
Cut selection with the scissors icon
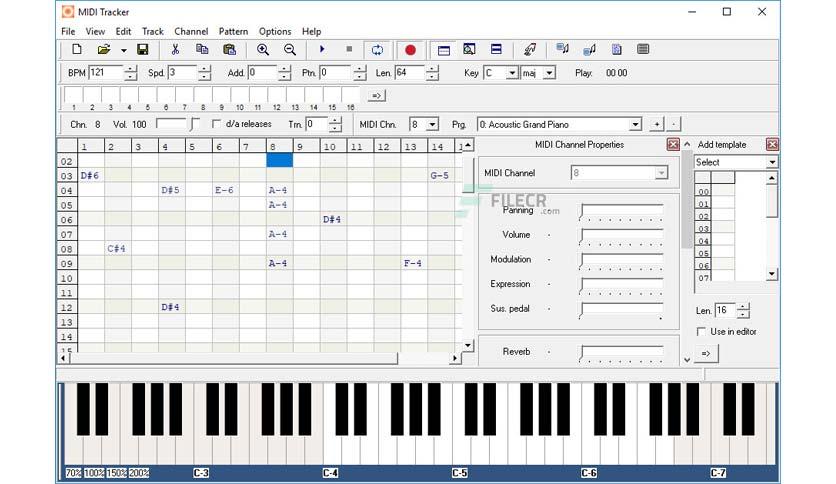175,50
